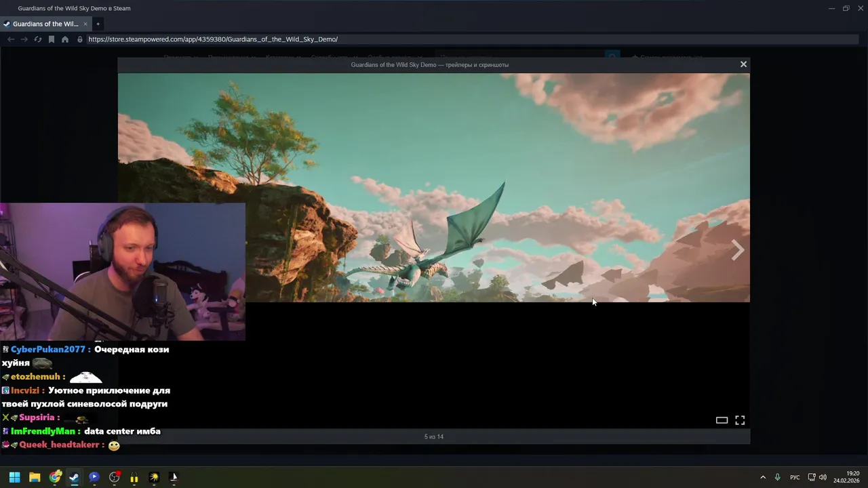Restore down the Steam window
868x488 pixels.
(846, 8)
